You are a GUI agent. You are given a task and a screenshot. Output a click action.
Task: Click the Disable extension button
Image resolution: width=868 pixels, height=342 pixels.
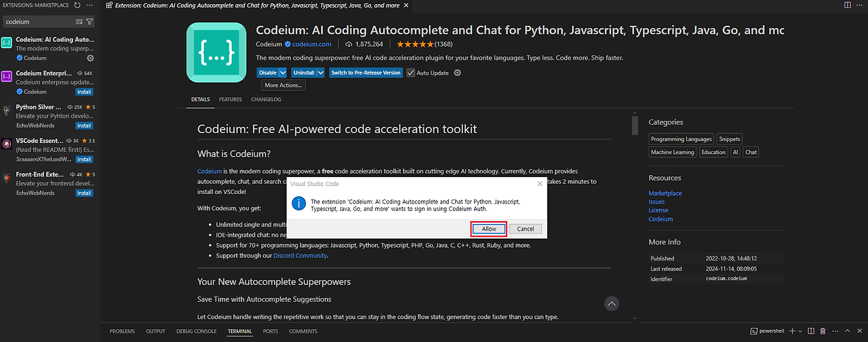(x=267, y=73)
